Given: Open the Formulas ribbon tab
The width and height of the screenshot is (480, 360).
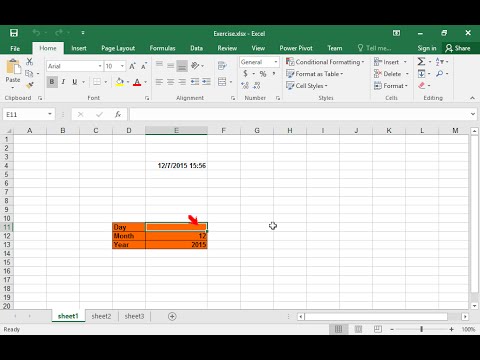Looking at the screenshot, I should click(x=162, y=48).
